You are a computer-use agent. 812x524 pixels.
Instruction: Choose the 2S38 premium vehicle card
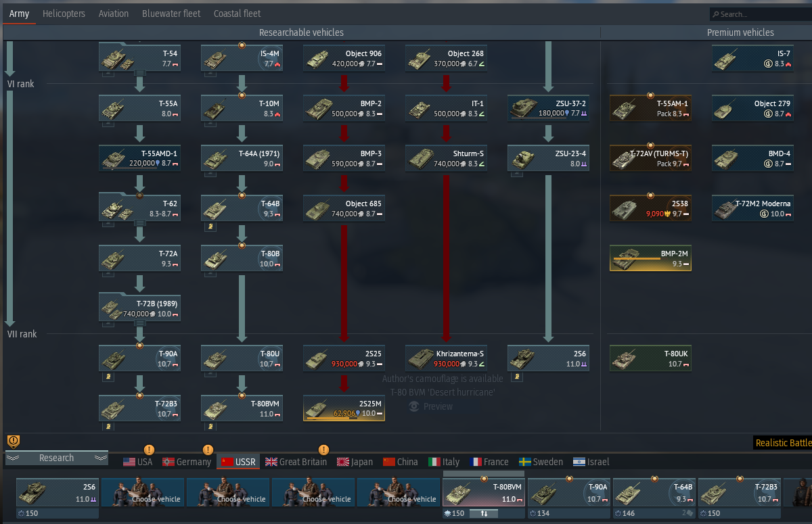[x=651, y=208]
